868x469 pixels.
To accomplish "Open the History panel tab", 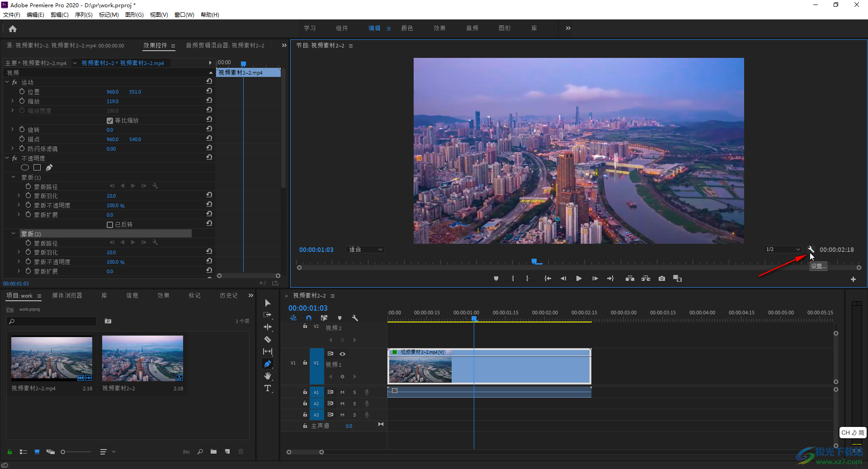I will click(x=229, y=295).
